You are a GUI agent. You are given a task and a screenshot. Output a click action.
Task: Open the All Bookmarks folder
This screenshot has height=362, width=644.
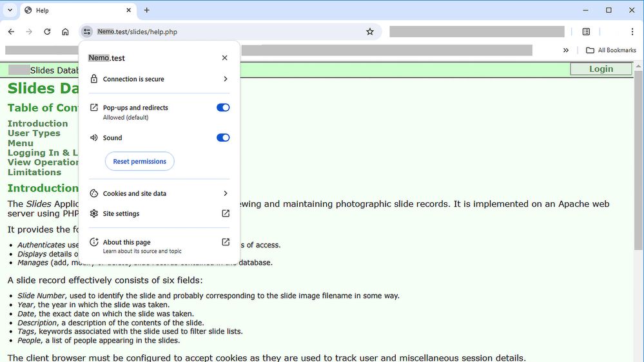610,50
